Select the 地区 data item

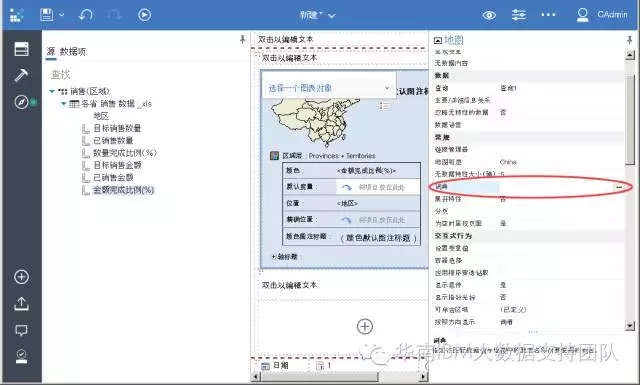101,116
